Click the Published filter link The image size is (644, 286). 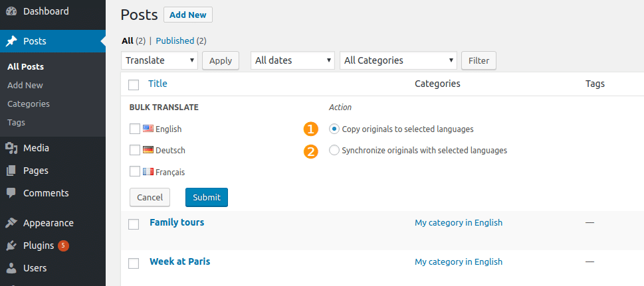175,40
